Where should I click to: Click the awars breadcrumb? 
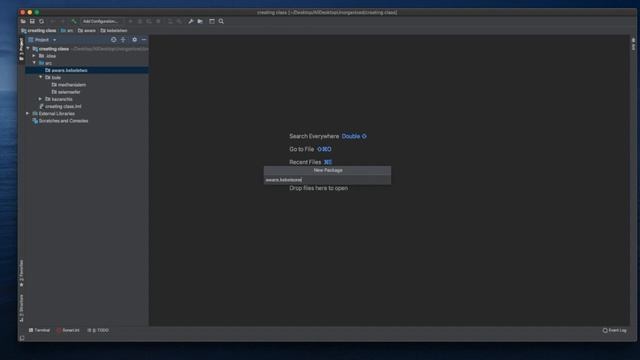coord(87,31)
